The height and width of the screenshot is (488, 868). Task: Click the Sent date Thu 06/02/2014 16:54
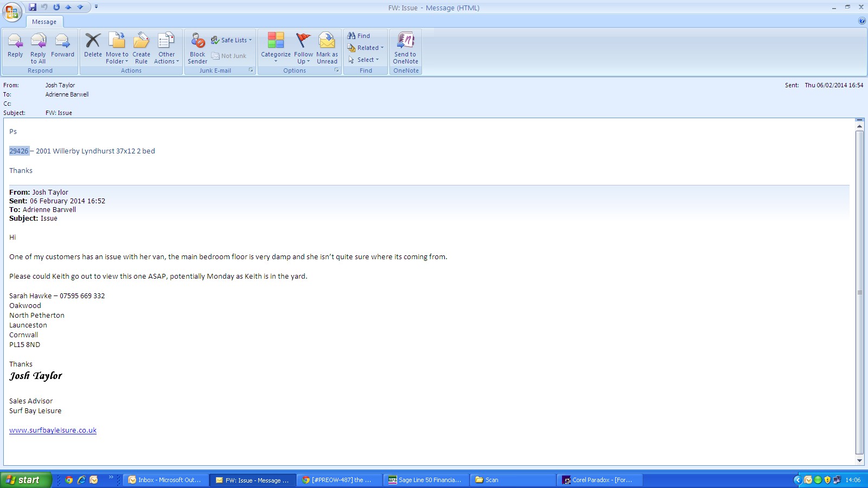coord(834,85)
